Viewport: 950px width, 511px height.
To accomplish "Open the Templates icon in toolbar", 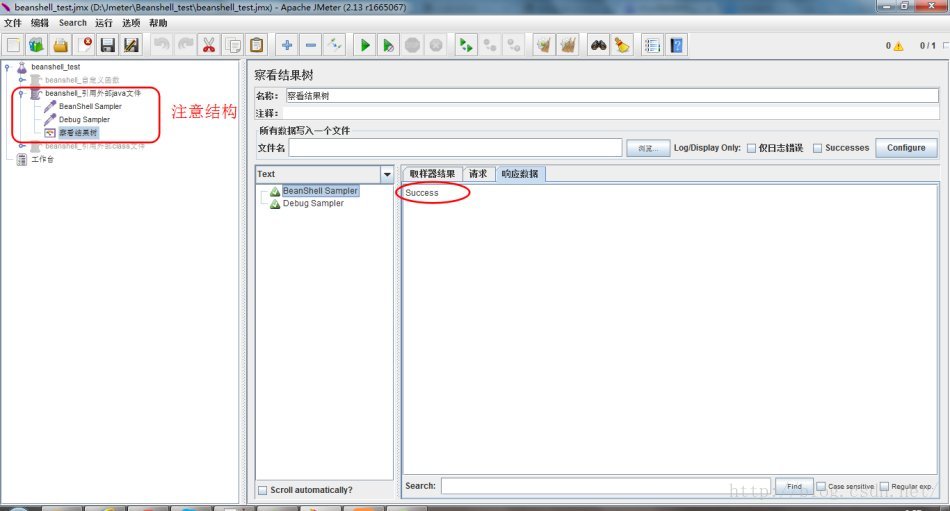I will [x=36, y=45].
